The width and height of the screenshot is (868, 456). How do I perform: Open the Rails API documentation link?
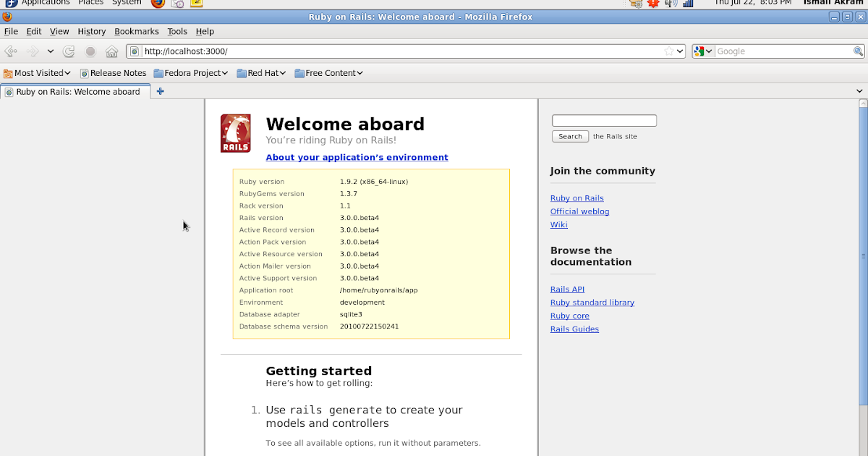(x=567, y=290)
